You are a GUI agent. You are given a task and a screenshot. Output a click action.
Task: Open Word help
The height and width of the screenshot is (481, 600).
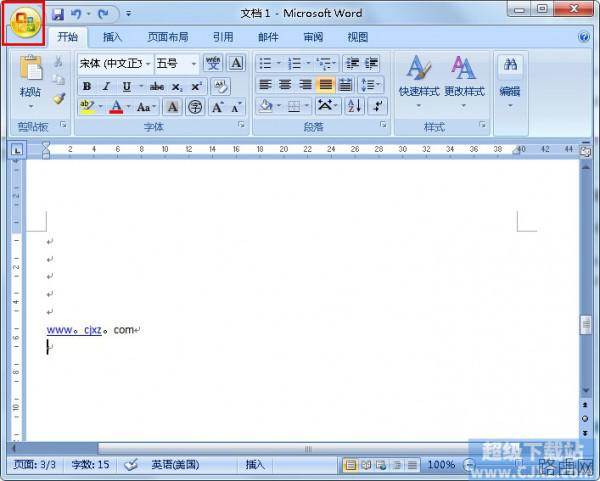click(584, 37)
